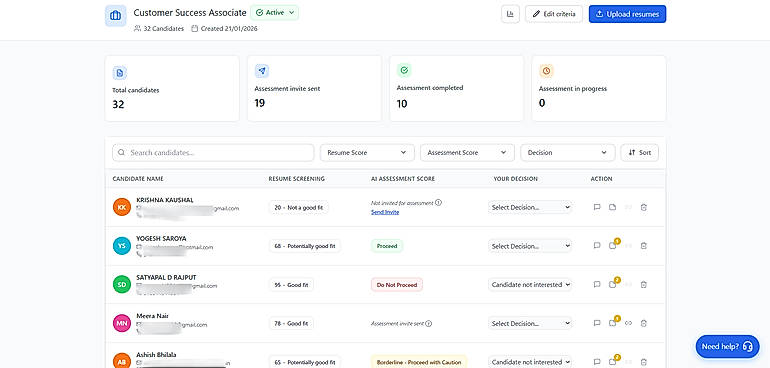
Task: Click the Search candidates field
Action: pyautogui.click(x=213, y=153)
